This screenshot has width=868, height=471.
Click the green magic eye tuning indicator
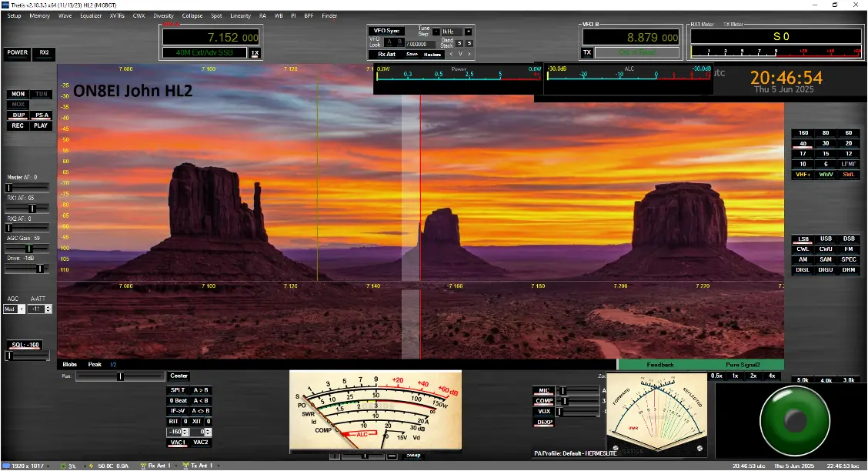[x=794, y=420]
